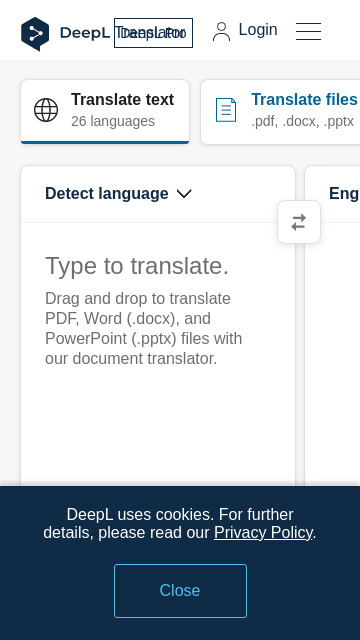Switch to the Translate text tab

click(105, 111)
